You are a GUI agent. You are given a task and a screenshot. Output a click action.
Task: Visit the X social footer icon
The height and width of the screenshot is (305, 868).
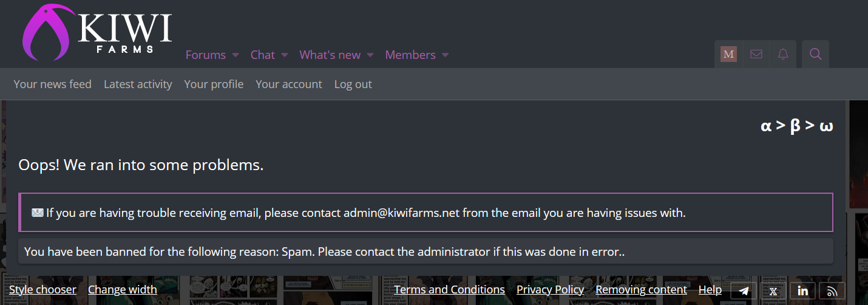773,290
